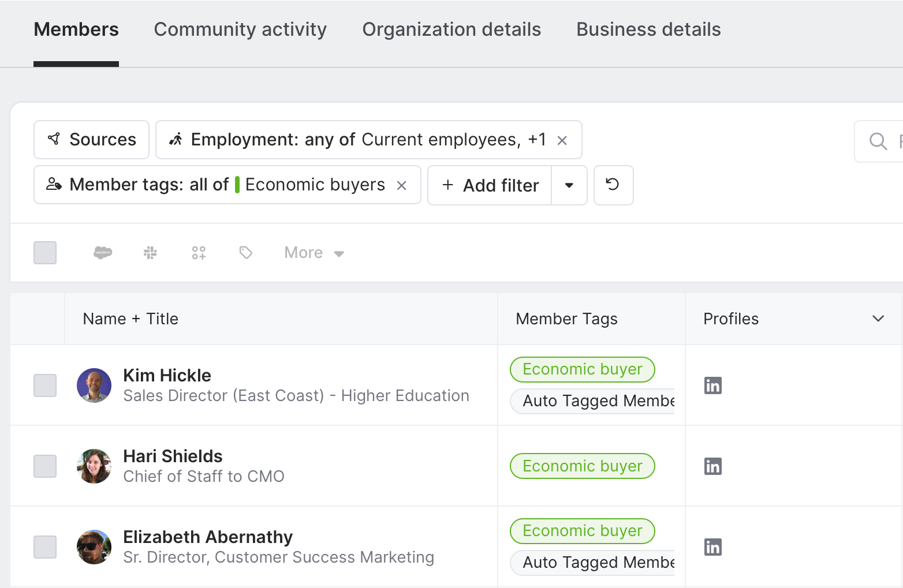Open Elizabeth Abernathy's LinkedIn profile icon

tap(713, 547)
